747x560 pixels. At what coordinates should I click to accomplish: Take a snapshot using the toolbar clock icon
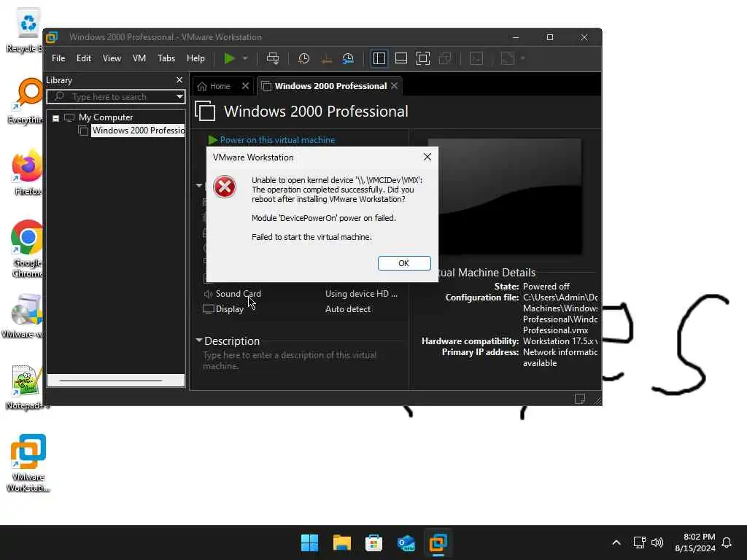[304, 58]
